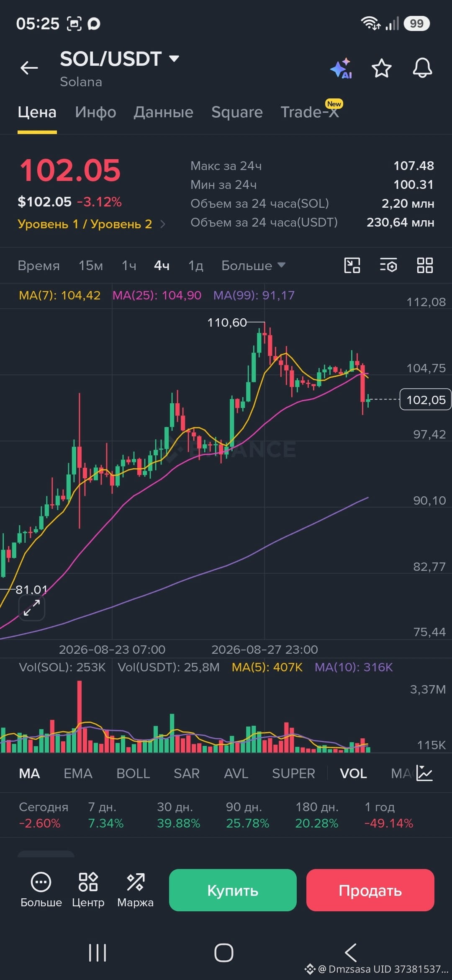Tap the volume MA(10): 316K legend

pyautogui.click(x=354, y=667)
